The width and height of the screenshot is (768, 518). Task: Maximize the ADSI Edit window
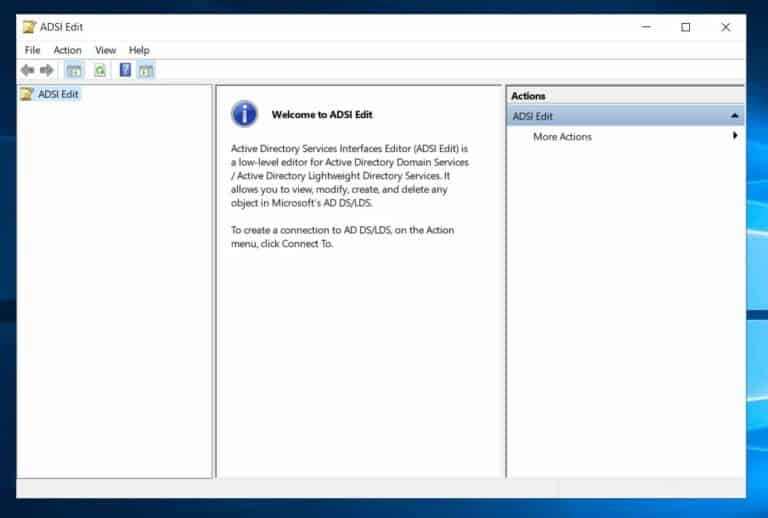686,27
